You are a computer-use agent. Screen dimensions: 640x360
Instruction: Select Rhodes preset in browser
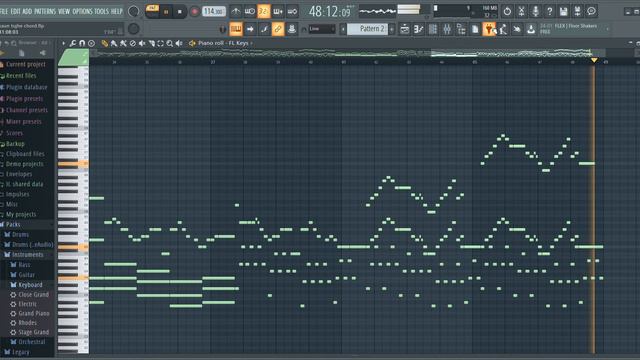[27, 323]
